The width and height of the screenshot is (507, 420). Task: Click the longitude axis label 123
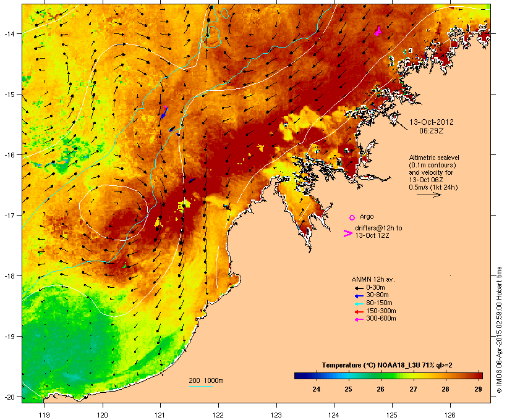pyautogui.click(x=276, y=415)
